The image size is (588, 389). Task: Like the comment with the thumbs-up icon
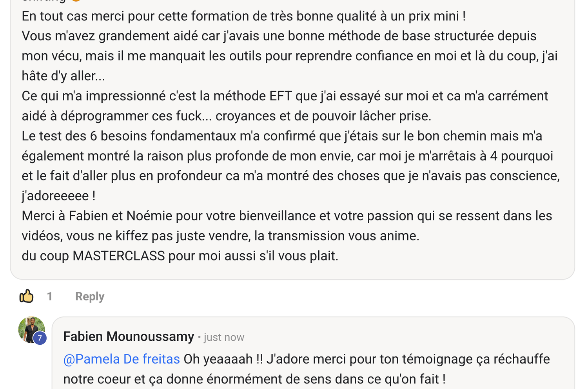point(27,296)
